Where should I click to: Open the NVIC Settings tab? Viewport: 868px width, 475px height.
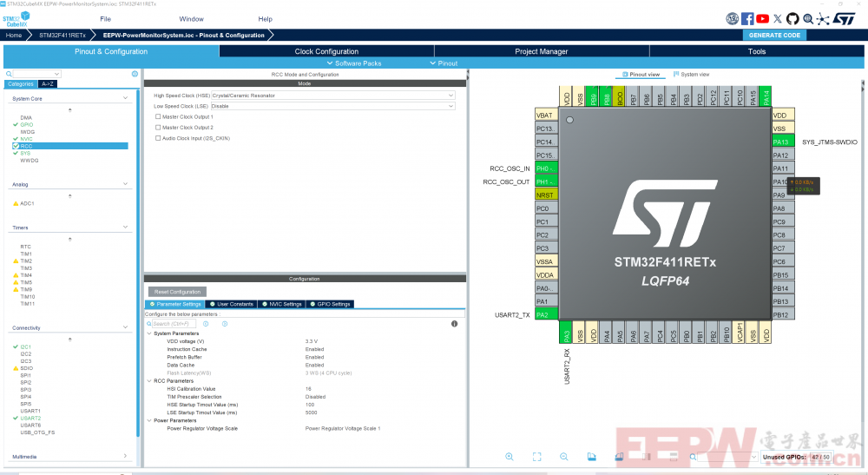click(282, 304)
